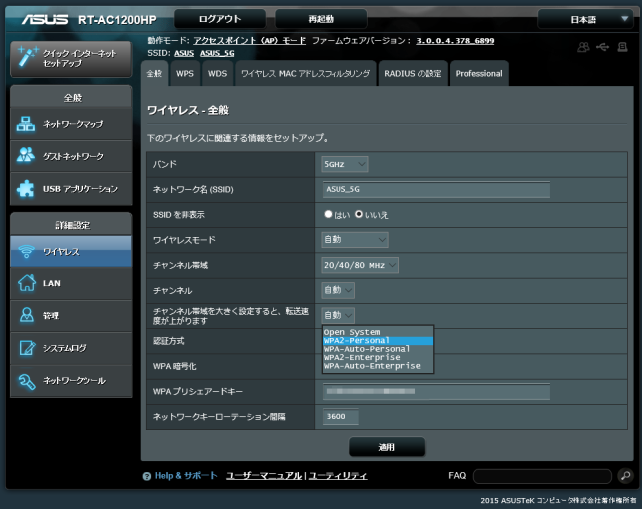Screen dimensions: 642x509
Task: Open channel bandwidth dropdown 20/40/80 MHz
Action: [359, 265]
